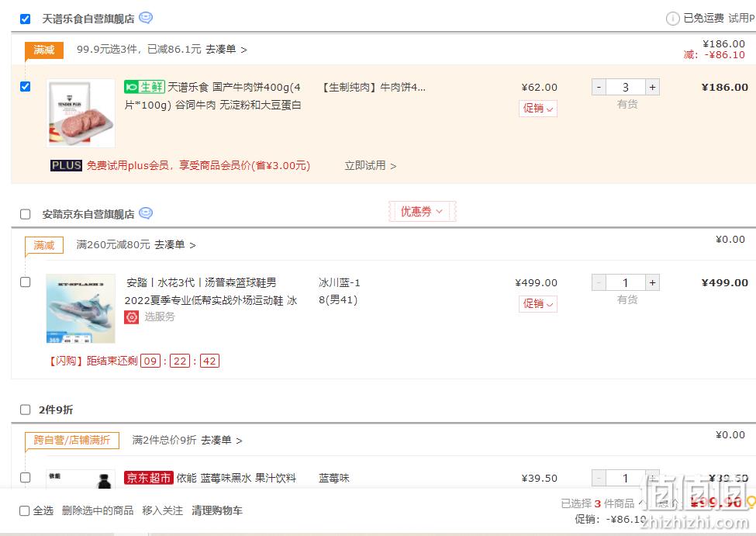Click the beef patty quantity field
Viewport: 756px width, 536px height.
(x=625, y=88)
